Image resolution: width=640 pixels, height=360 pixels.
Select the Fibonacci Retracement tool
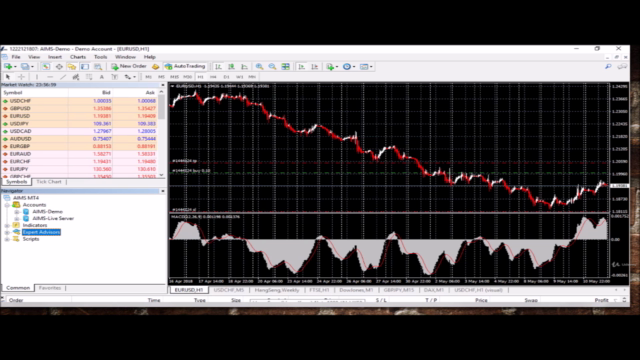tap(89, 77)
